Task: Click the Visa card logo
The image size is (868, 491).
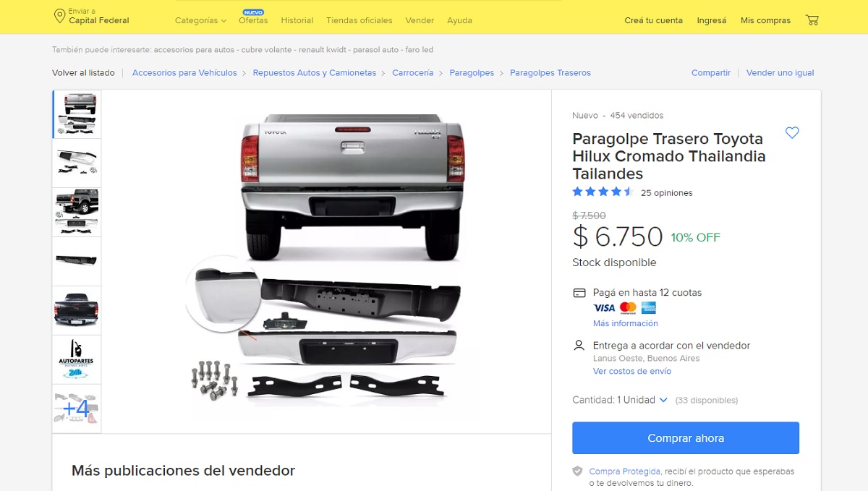Action: [x=604, y=308]
